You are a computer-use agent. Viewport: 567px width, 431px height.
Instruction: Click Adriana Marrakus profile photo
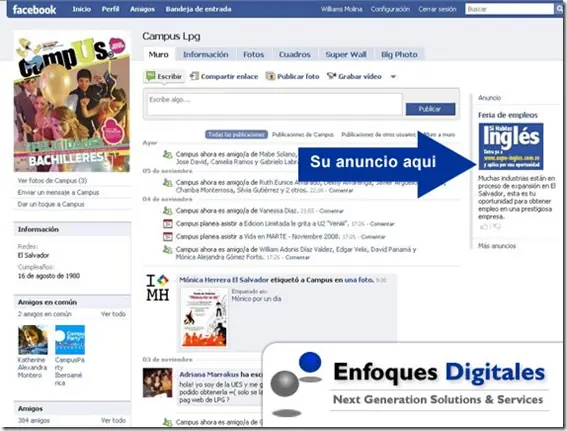[x=157, y=383]
